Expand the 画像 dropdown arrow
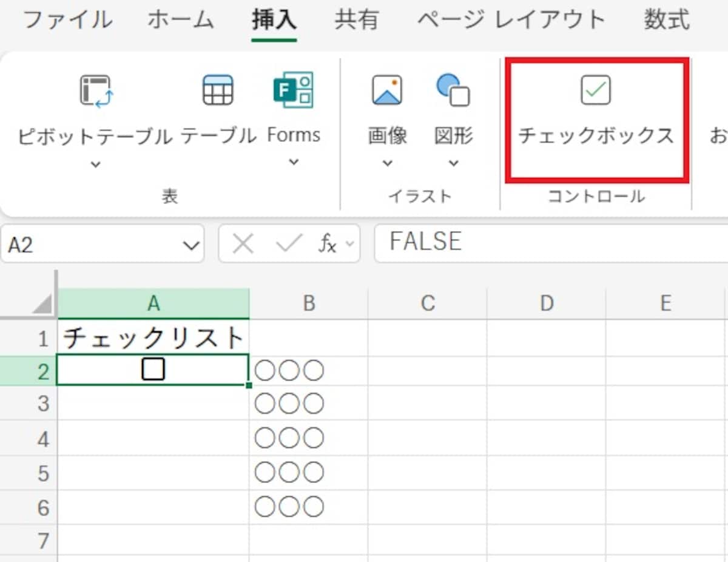 coord(386,163)
